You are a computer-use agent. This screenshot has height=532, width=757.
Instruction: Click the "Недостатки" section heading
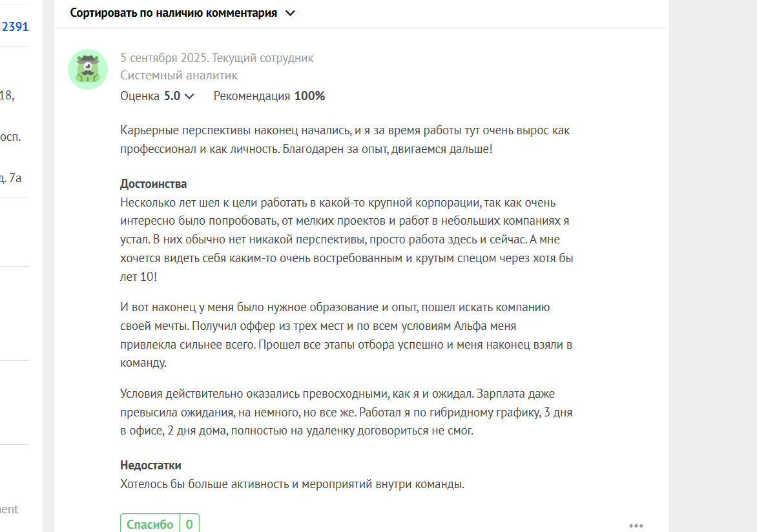click(150, 466)
